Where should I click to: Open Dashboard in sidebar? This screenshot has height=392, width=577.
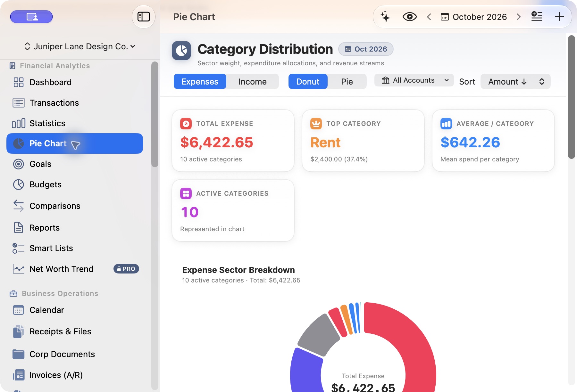pos(74,82)
